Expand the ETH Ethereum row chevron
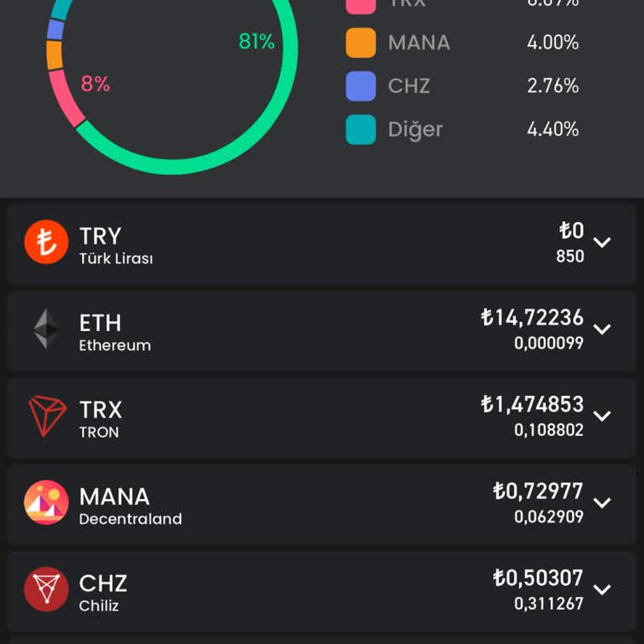The width and height of the screenshot is (644, 644). [602, 330]
